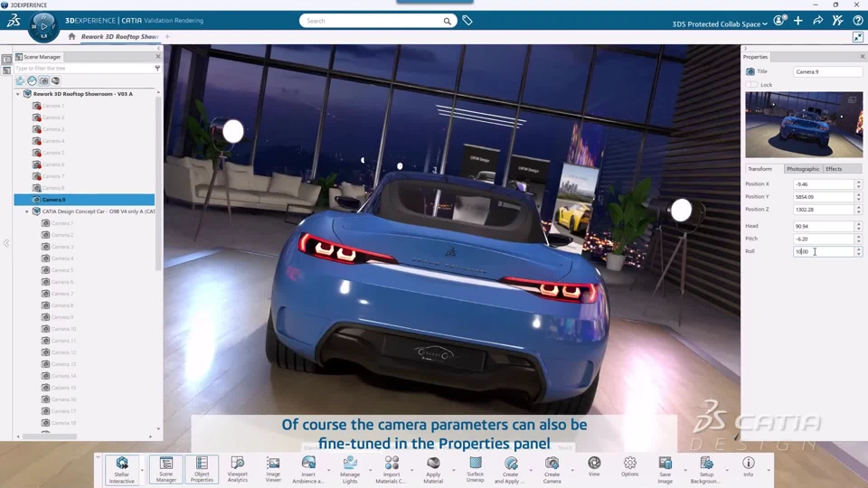
Task: Edit the camera Title field
Action: click(x=827, y=71)
